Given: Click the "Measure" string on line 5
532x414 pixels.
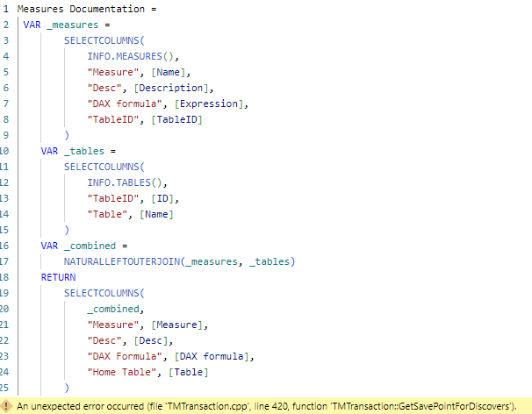Looking at the screenshot, I should tap(113, 72).
